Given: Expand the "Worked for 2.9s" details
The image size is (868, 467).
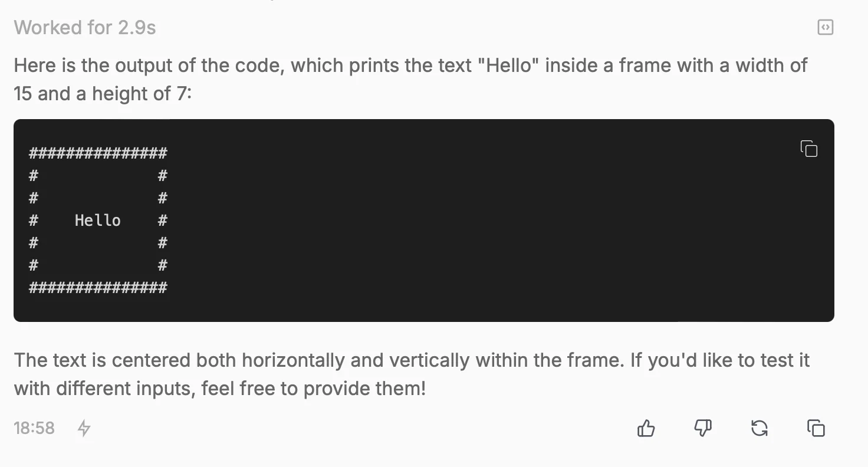Looking at the screenshot, I should click(85, 27).
